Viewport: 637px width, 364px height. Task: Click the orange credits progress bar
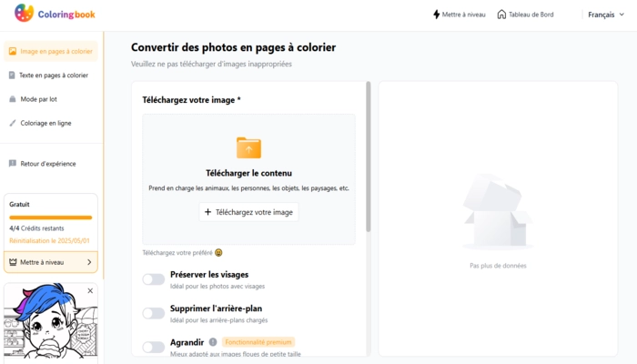click(51, 217)
